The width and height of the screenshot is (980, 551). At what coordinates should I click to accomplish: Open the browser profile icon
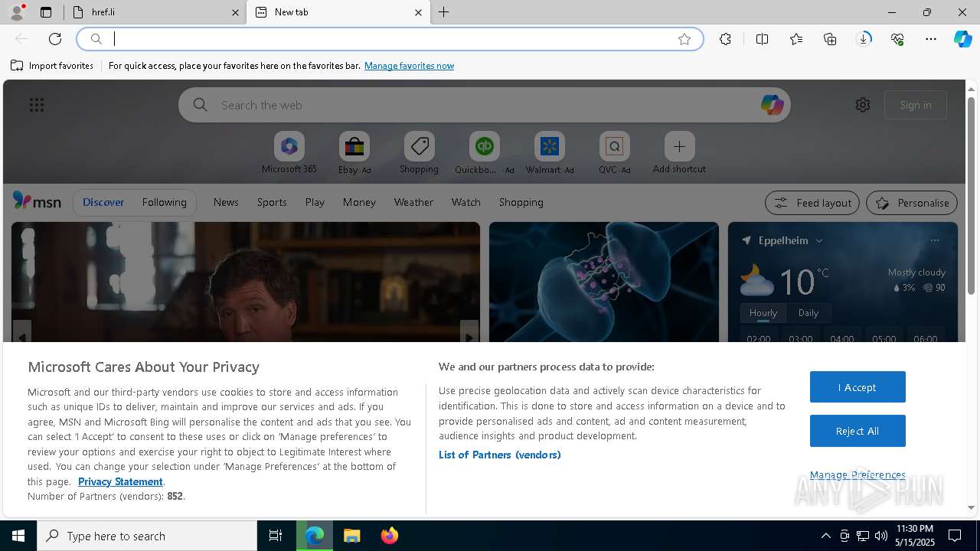(x=16, y=12)
